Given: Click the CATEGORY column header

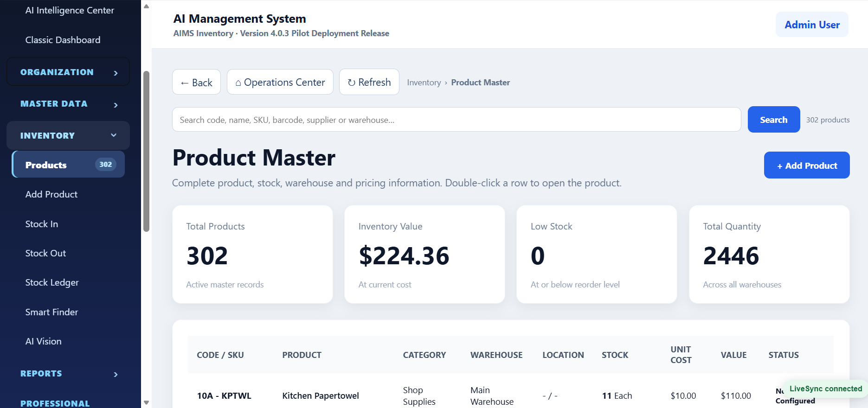Looking at the screenshot, I should pyautogui.click(x=424, y=355).
